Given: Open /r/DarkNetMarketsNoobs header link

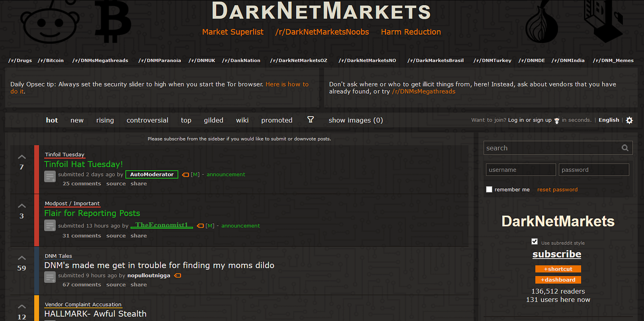Looking at the screenshot, I should (322, 32).
